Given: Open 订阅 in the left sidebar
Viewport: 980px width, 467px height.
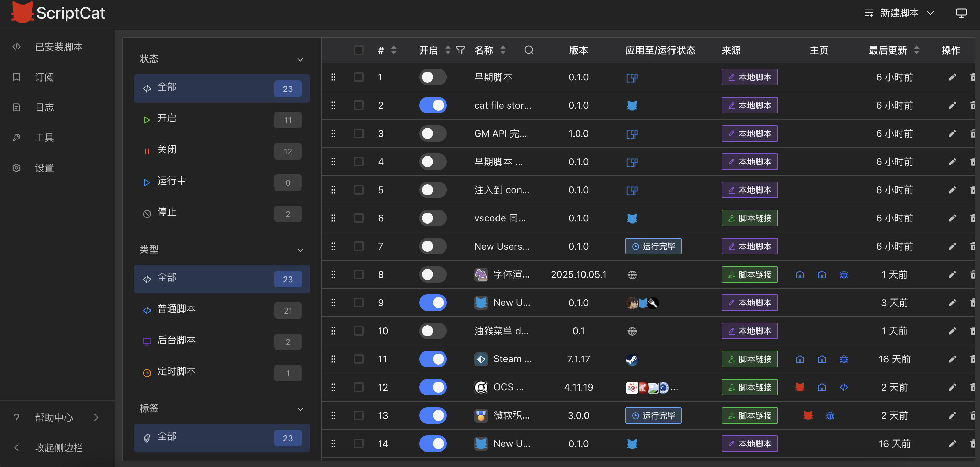Looking at the screenshot, I should click(x=44, y=77).
